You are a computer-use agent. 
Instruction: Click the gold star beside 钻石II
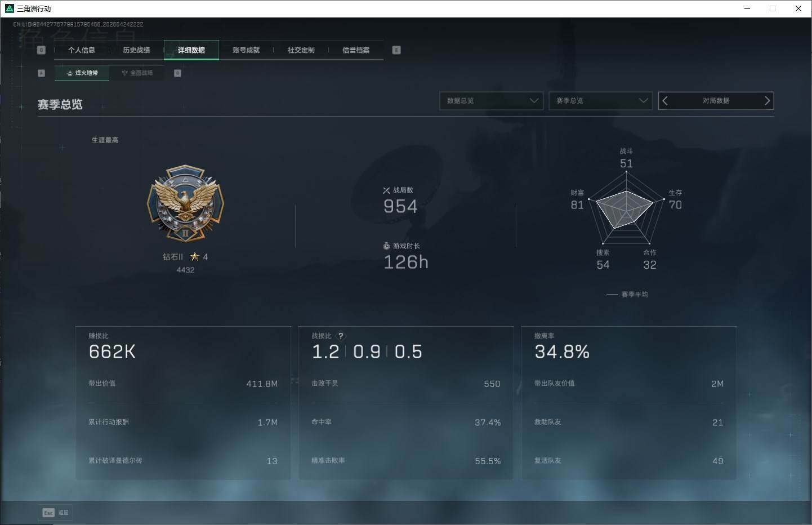point(195,256)
